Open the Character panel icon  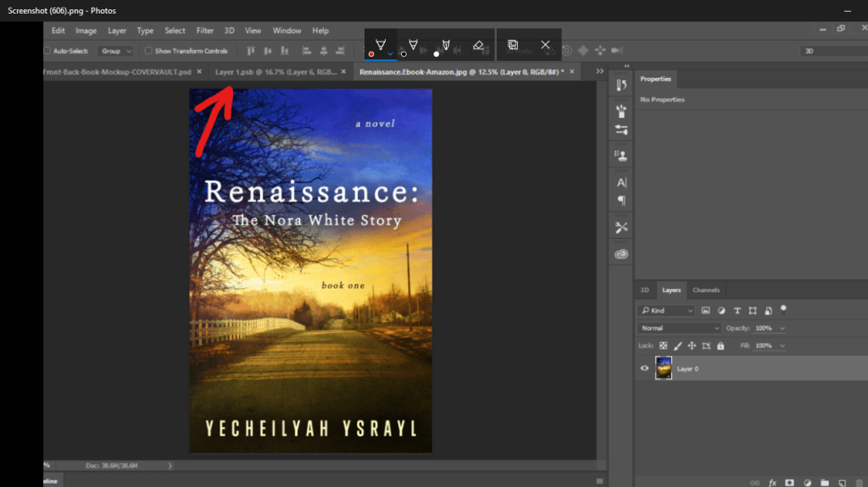click(x=621, y=182)
